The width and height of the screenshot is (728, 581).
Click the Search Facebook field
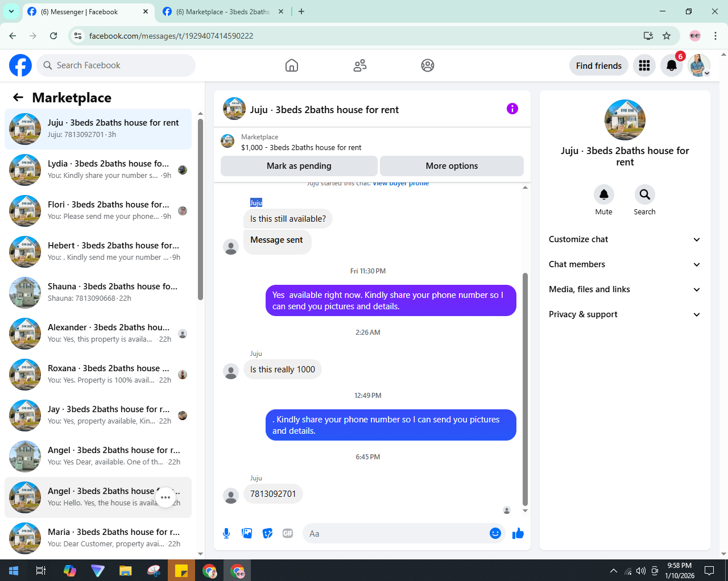click(116, 65)
